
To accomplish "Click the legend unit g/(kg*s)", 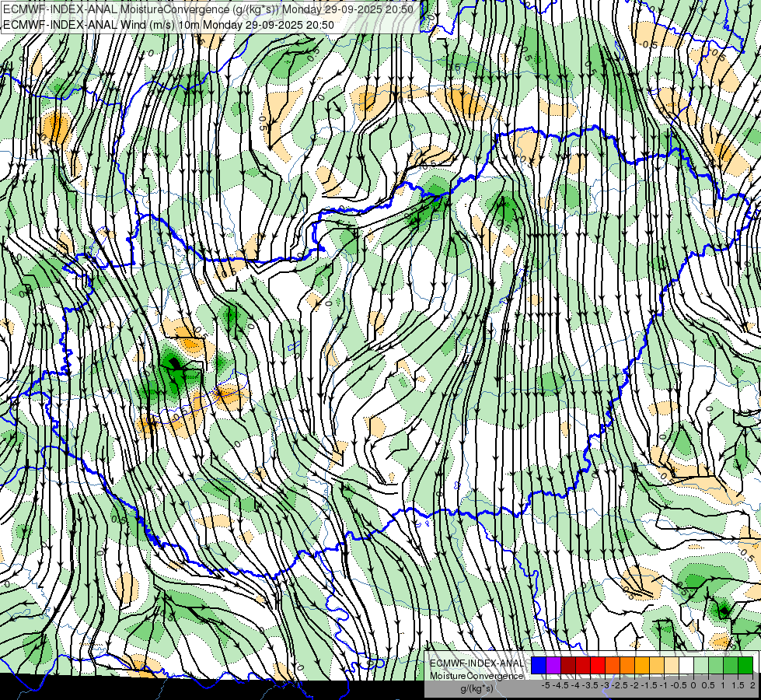I will [476, 688].
